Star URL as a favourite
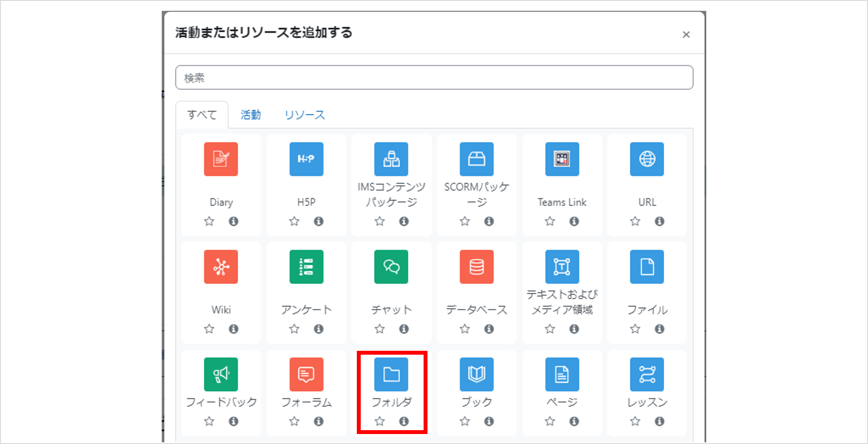This screenshot has height=444, width=868. click(x=635, y=221)
